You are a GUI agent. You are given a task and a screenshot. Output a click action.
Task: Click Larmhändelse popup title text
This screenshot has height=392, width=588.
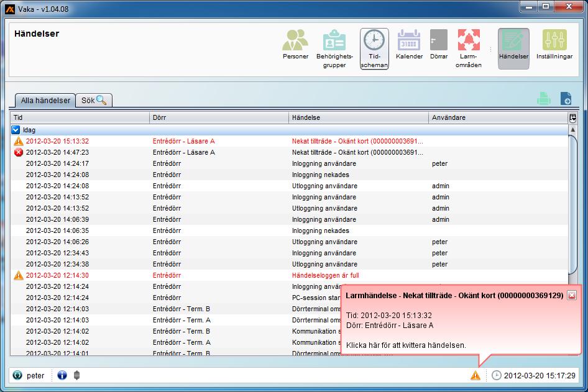(454, 295)
